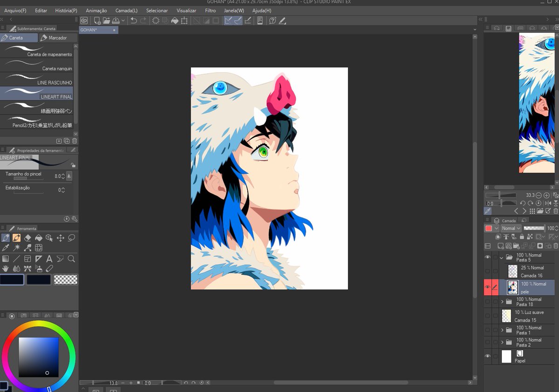Select the Operation object cube tool
559x392 pixels.
point(49,238)
